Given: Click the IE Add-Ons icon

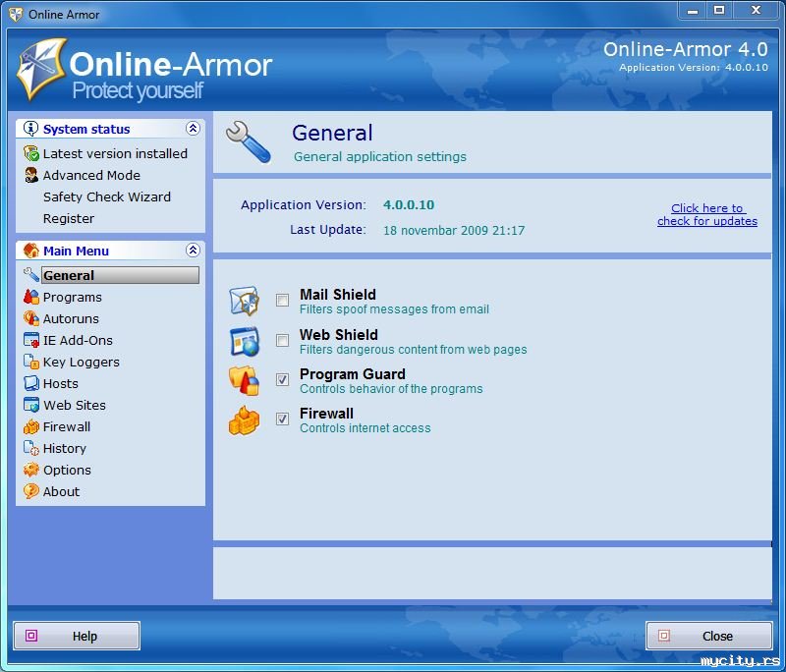Looking at the screenshot, I should (x=31, y=340).
